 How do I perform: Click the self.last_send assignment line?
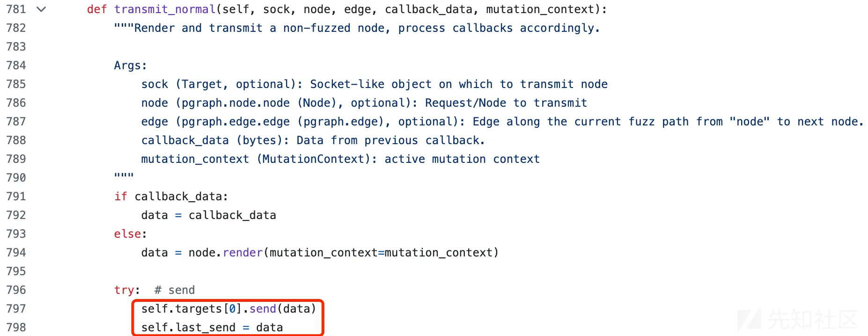(212, 328)
